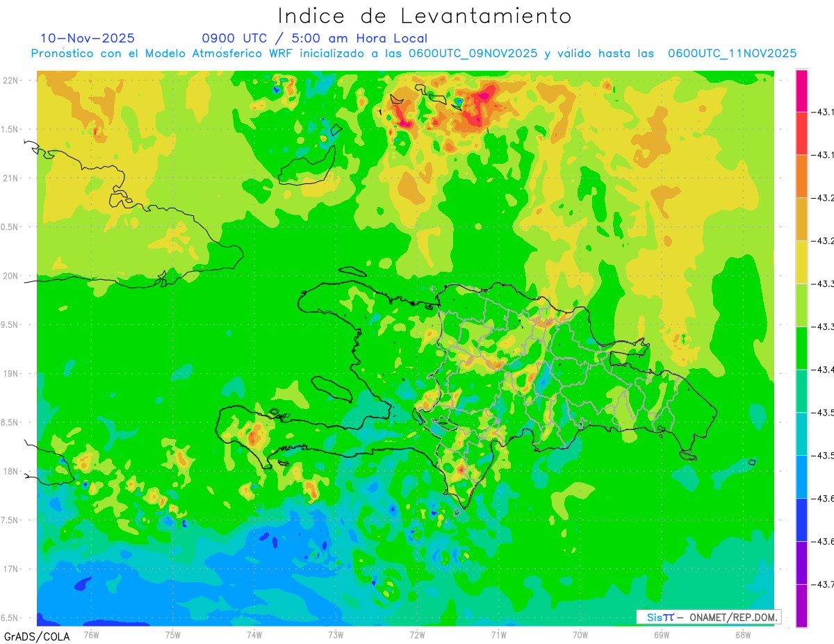The height and width of the screenshot is (644, 834).
Task: Click the '22N' latitude label
Action: [12, 80]
